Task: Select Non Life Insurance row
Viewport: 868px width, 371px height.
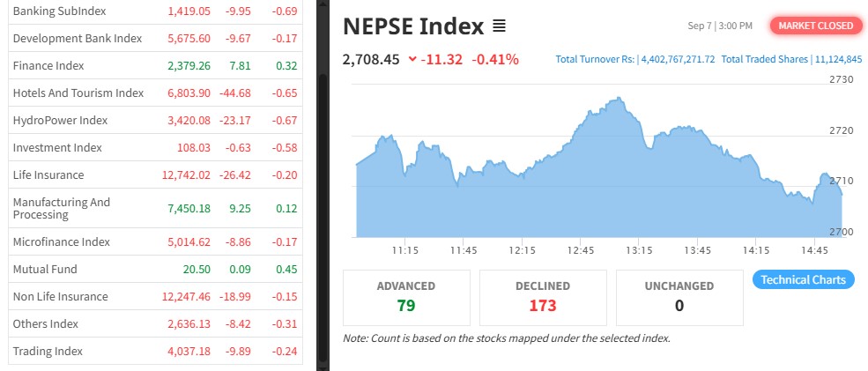Action: (61, 297)
